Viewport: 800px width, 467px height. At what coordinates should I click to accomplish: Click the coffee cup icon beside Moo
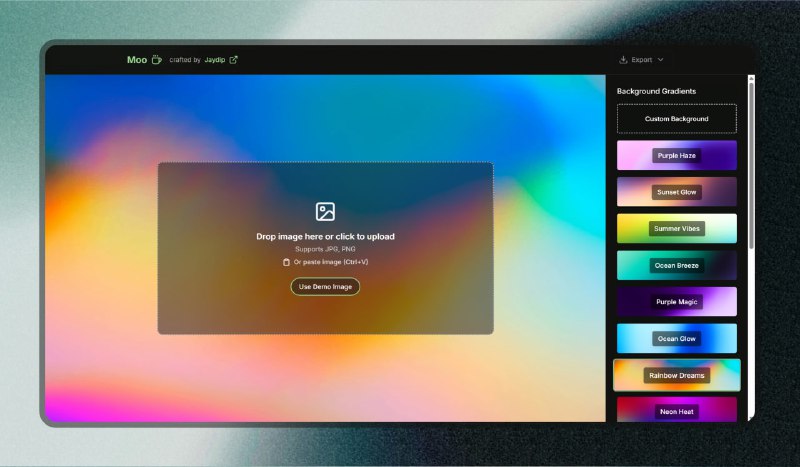tap(157, 60)
